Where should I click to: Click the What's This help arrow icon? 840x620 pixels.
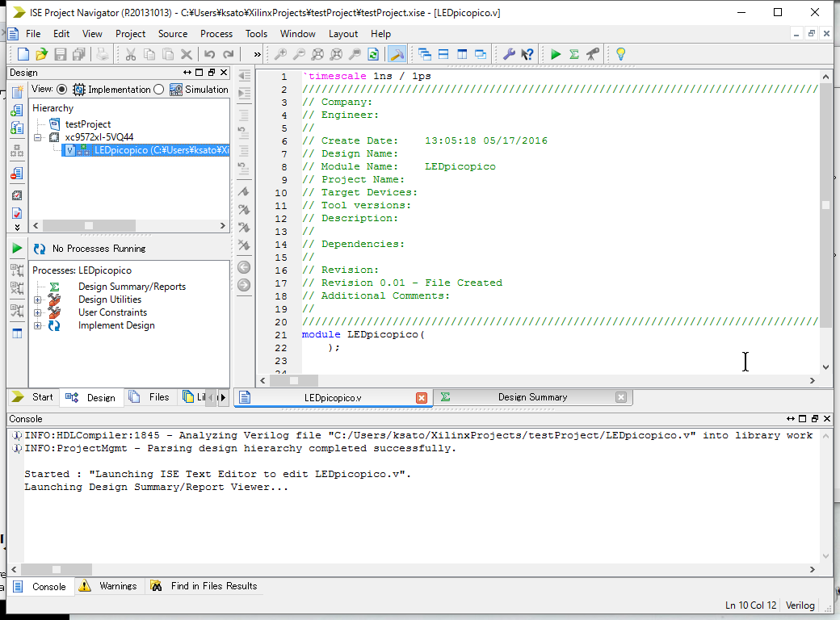click(x=527, y=54)
